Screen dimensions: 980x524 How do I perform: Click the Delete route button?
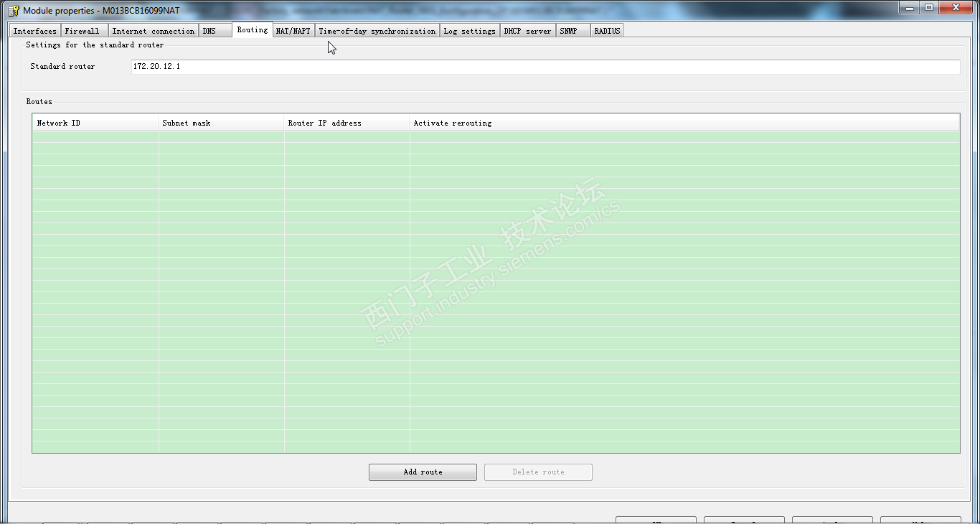click(538, 472)
